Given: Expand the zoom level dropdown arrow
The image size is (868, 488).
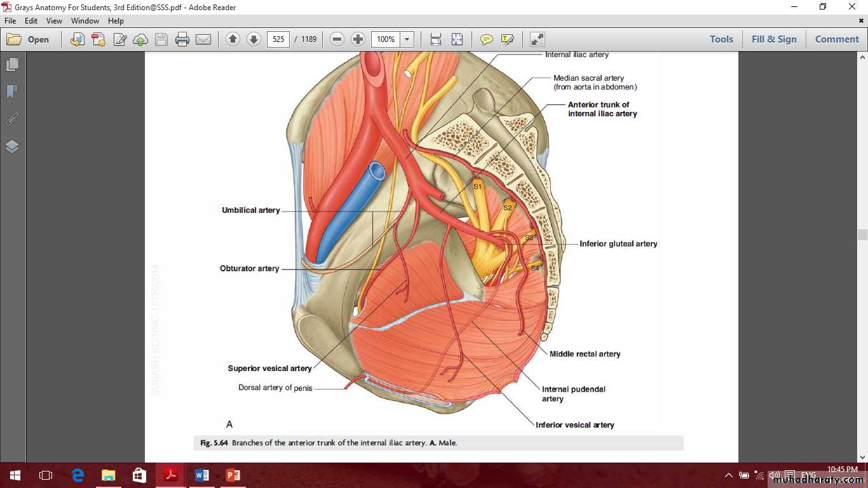Looking at the screenshot, I should 407,39.
